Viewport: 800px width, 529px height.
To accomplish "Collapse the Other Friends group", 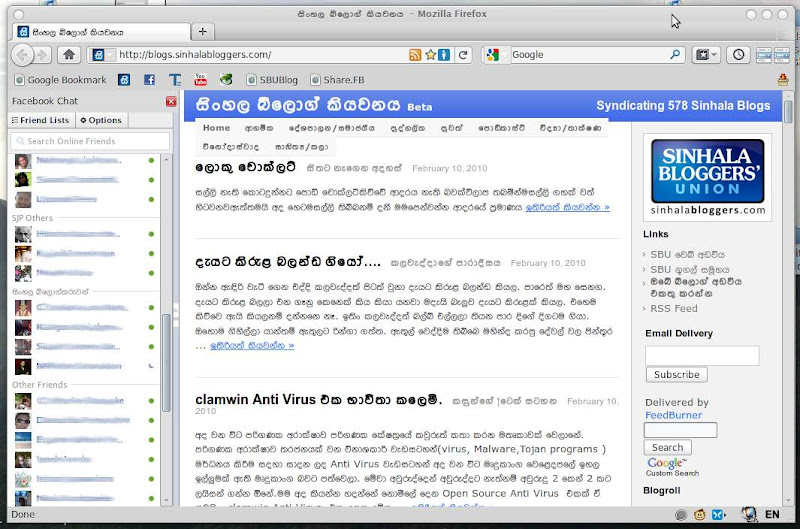I will click(x=39, y=385).
